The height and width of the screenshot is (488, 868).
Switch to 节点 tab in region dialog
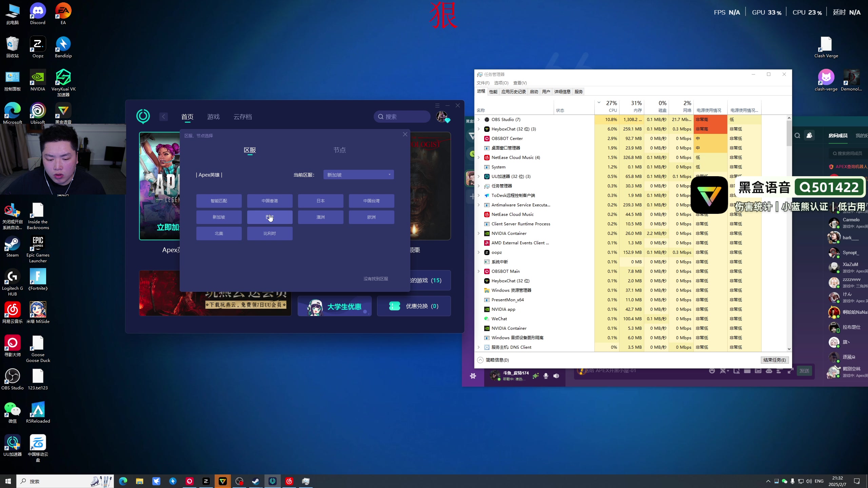339,150
